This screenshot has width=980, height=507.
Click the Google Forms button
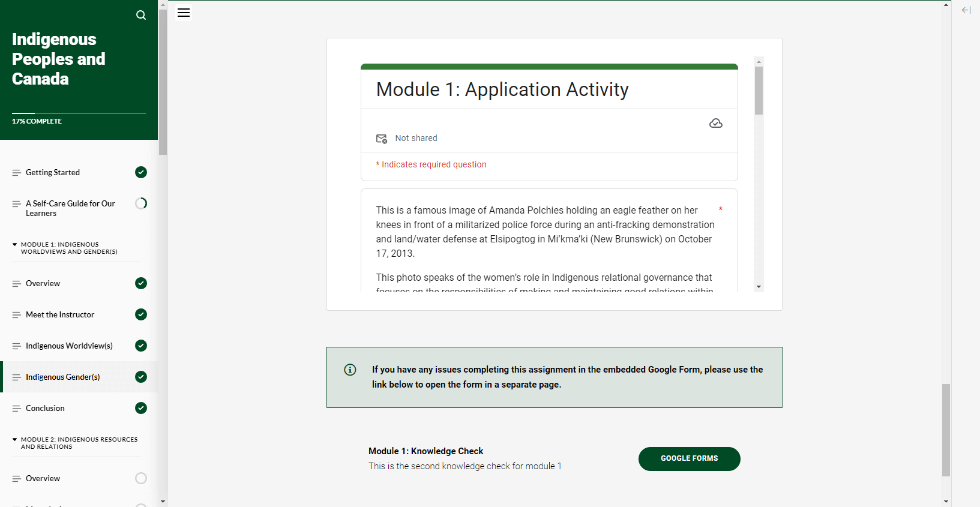tap(690, 459)
